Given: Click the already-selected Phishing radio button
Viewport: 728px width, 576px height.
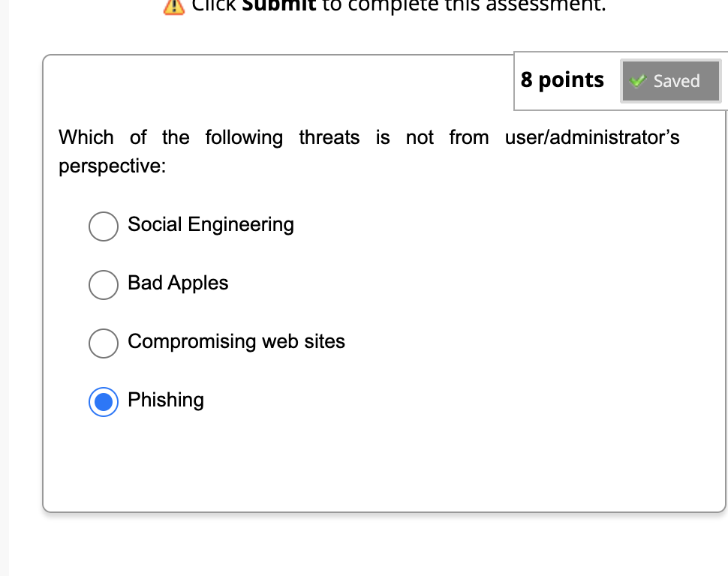Looking at the screenshot, I should point(104,401).
